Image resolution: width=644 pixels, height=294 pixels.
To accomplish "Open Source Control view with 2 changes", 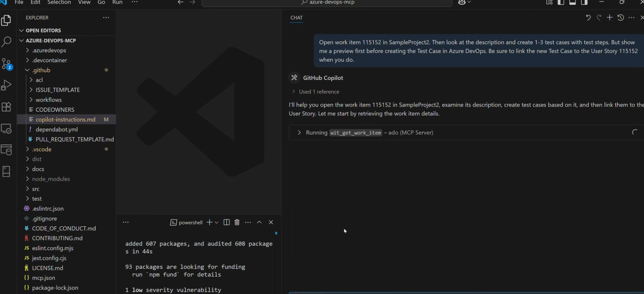I will point(6,64).
